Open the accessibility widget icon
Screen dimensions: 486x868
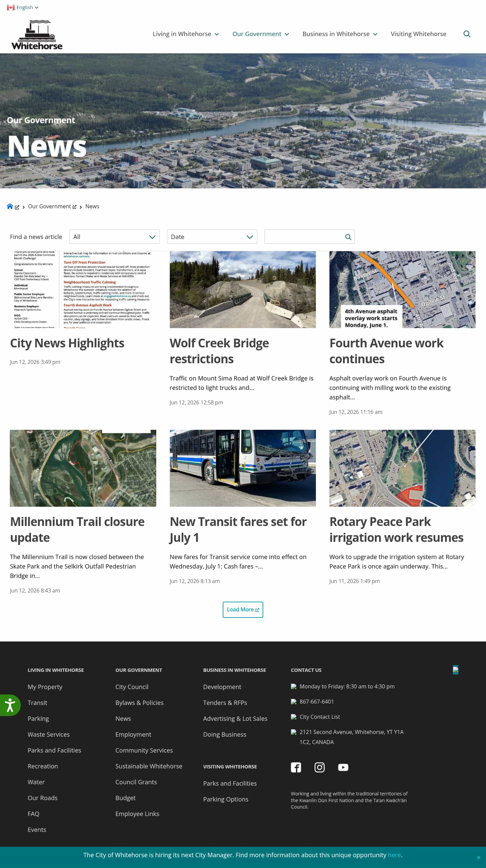[10, 706]
